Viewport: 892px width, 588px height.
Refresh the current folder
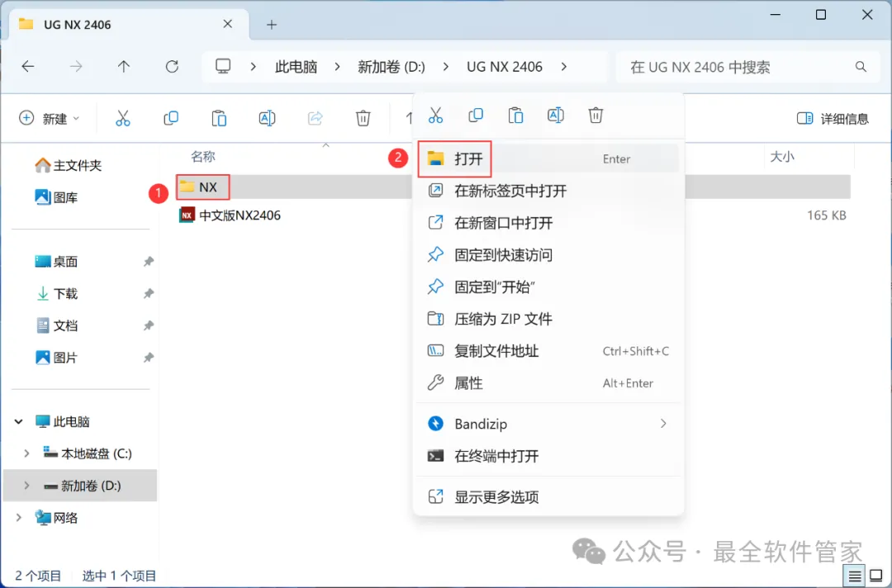[x=172, y=67]
